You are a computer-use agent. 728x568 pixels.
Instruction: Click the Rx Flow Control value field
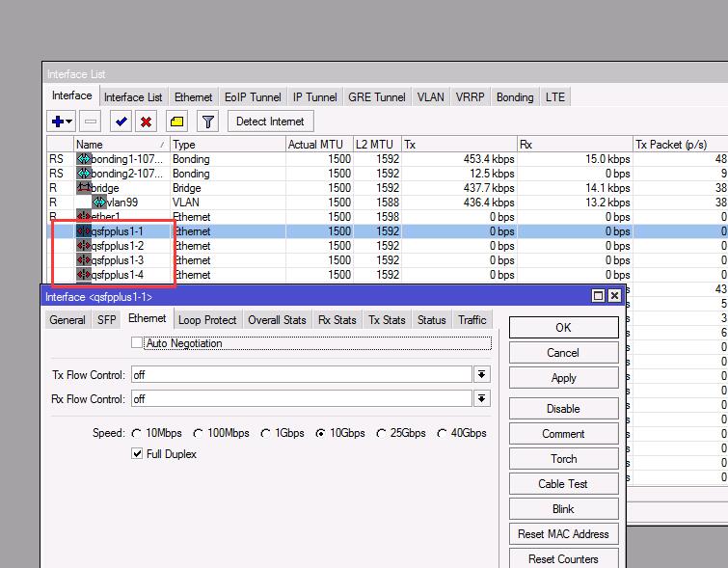302,398
